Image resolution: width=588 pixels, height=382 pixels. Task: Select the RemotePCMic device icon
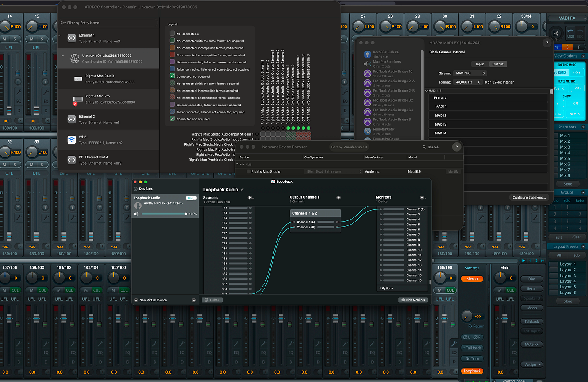[x=367, y=131]
